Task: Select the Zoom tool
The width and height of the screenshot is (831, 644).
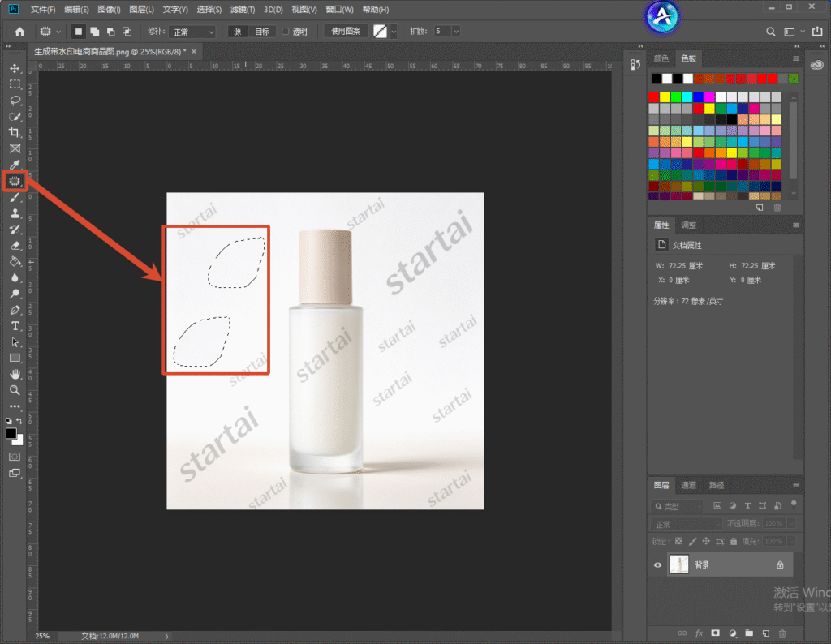Action: 15,390
